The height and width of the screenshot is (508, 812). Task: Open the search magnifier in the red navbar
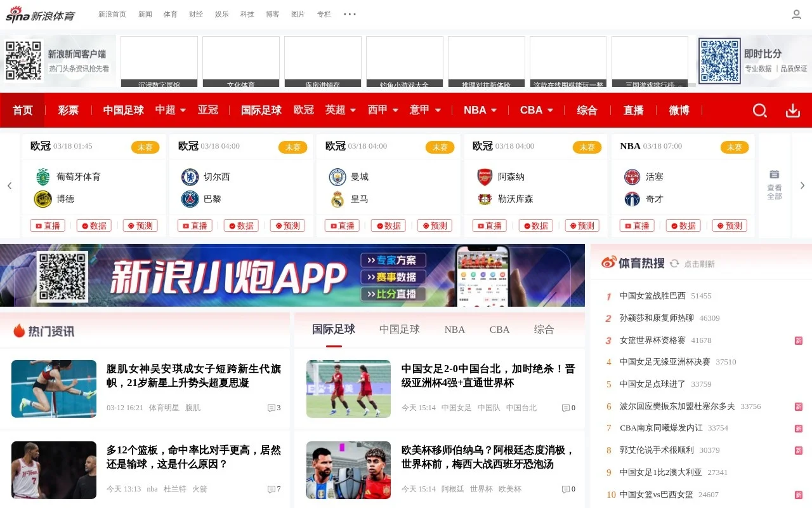760,110
